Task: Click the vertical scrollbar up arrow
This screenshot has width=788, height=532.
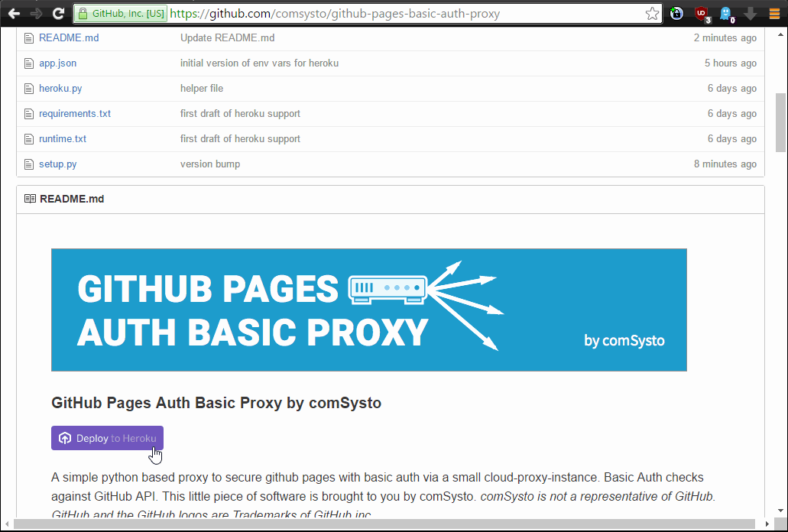Action: (x=780, y=34)
